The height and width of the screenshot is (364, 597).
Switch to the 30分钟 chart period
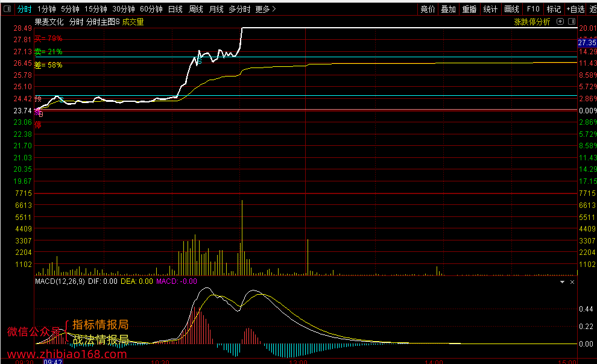[124, 9]
